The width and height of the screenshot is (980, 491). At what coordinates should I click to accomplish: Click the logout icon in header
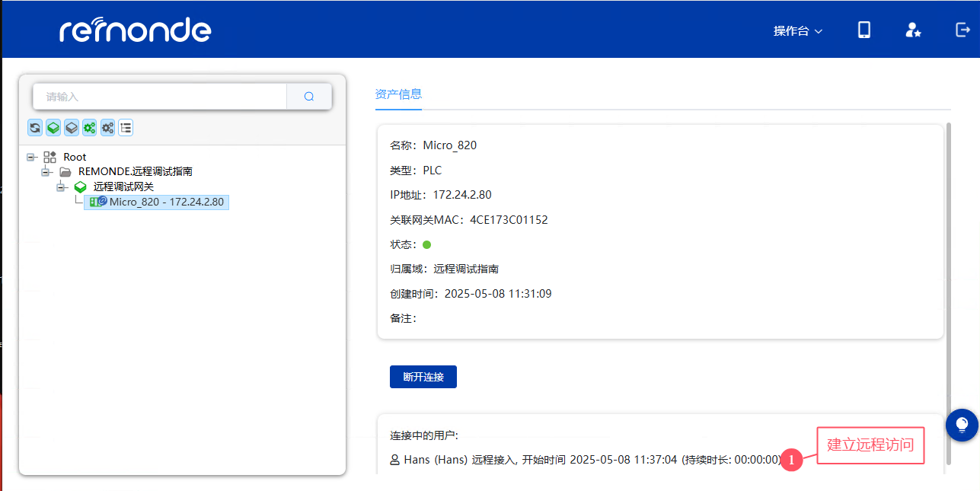[962, 30]
